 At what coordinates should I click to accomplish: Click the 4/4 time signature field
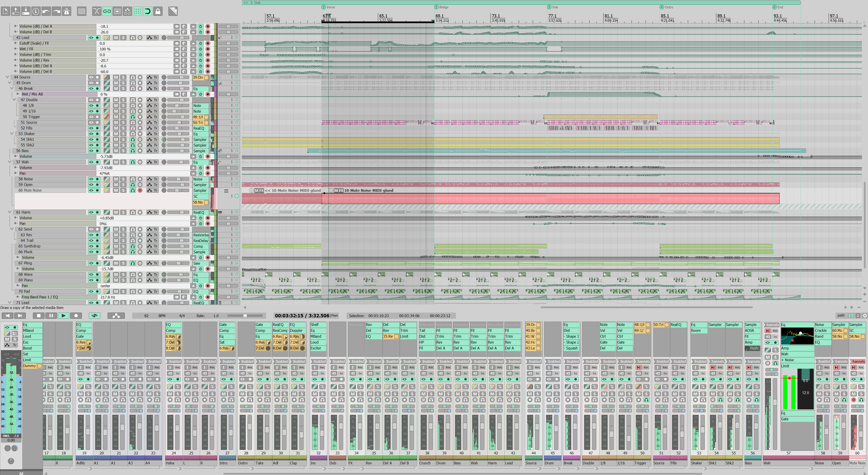click(182, 316)
